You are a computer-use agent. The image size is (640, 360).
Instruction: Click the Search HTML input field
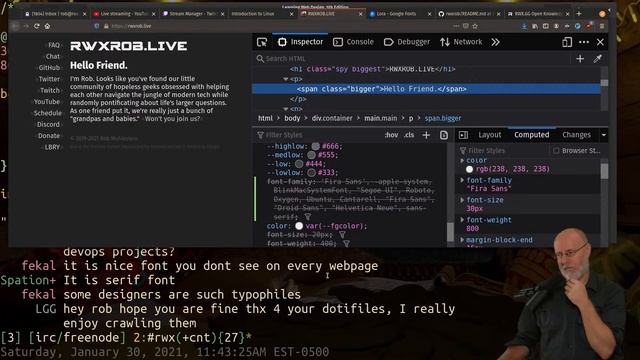tap(412, 59)
